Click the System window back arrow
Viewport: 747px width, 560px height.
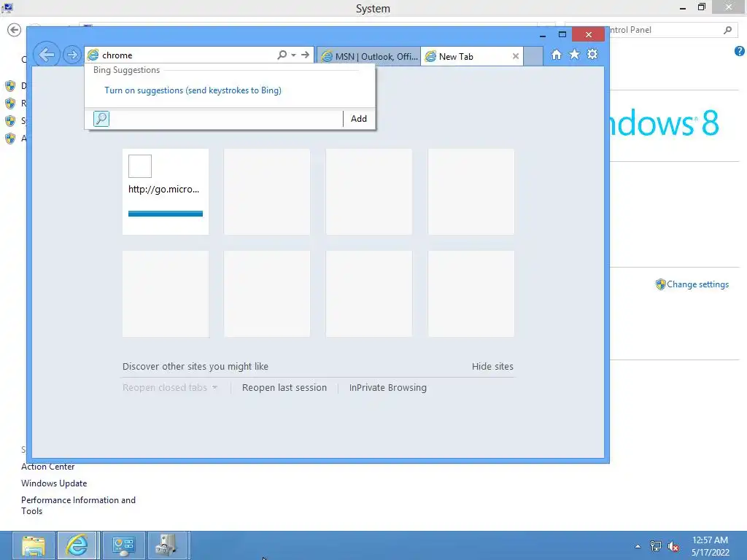15,30
